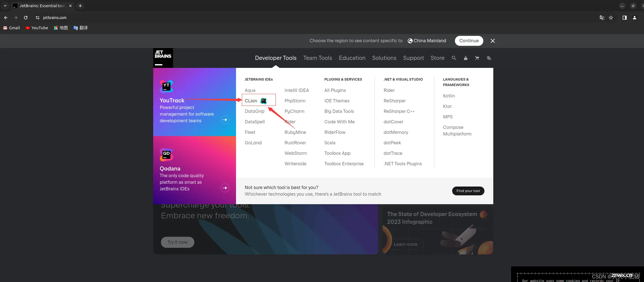
Task: Open Writerside link
Action: tap(295, 164)
